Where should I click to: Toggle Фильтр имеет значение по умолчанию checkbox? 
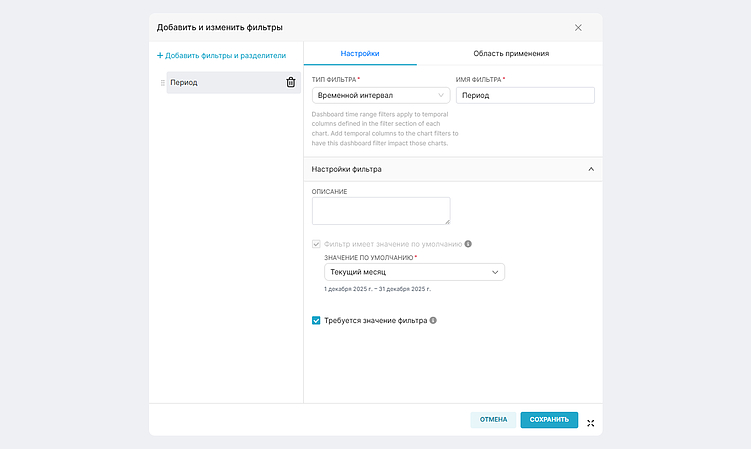(x=317, y=243)
